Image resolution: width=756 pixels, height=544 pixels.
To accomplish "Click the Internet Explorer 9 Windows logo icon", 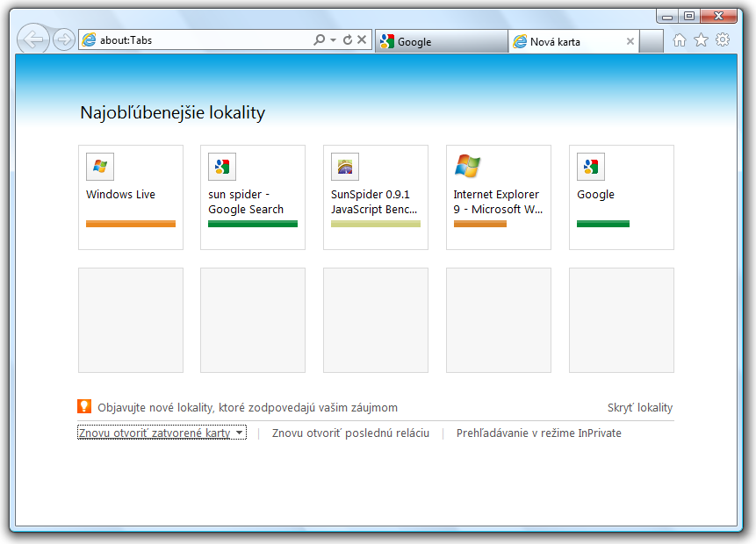I will pyautogui.click(x=468, y=166).
